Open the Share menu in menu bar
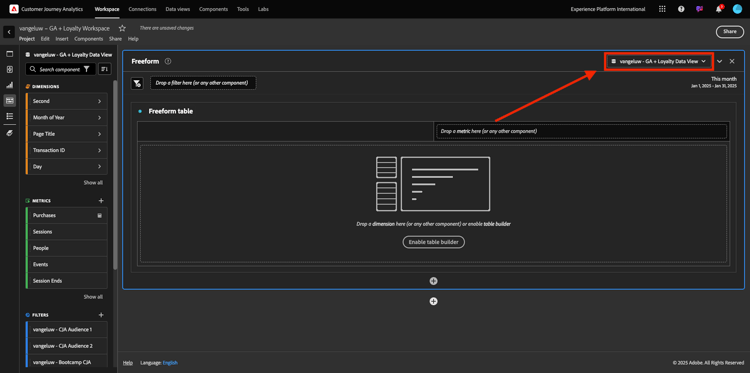The image size is (750, 373). [x=115, y=39]
